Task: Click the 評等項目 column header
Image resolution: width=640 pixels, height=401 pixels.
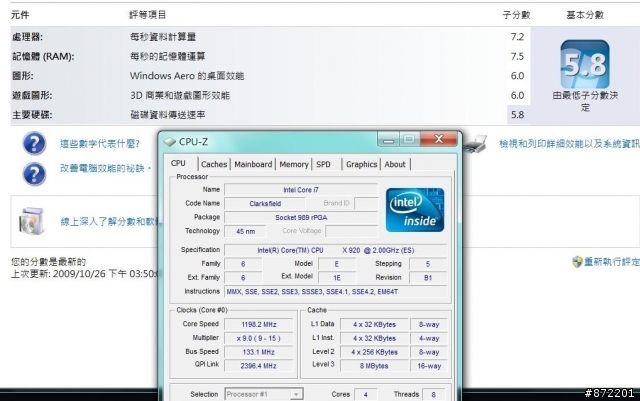Action: (148, 15)
